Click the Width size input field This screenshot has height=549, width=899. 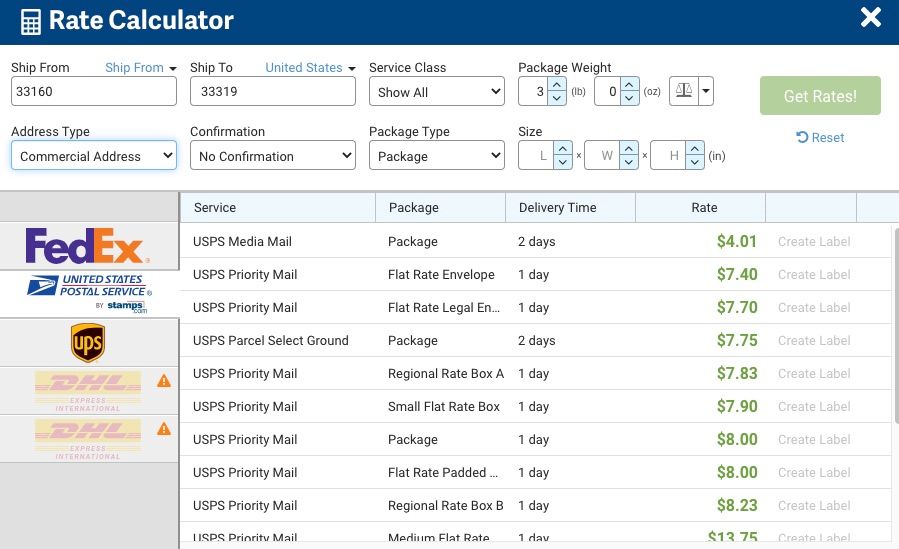603,156
